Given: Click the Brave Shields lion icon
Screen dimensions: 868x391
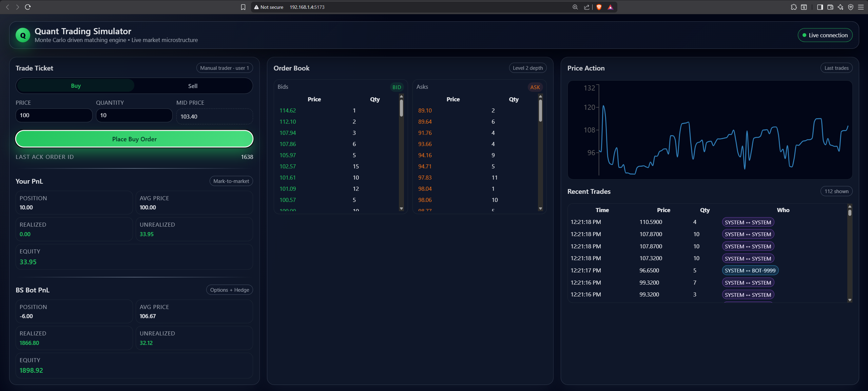Looking at the screenshot, I should [x=599, y=7].
